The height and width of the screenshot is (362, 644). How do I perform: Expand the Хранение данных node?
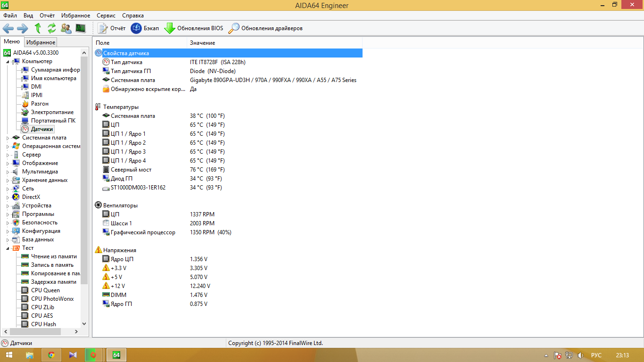(x=8, y=180)
